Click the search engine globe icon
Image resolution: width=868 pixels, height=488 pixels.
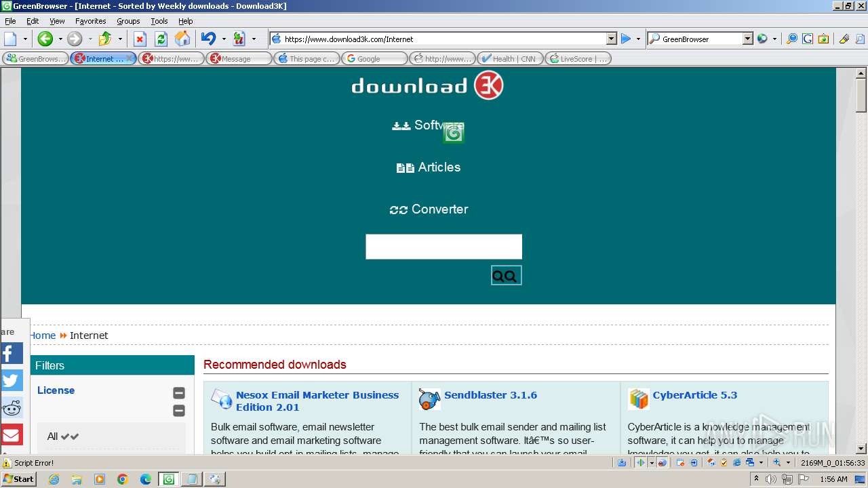(762, 39)
